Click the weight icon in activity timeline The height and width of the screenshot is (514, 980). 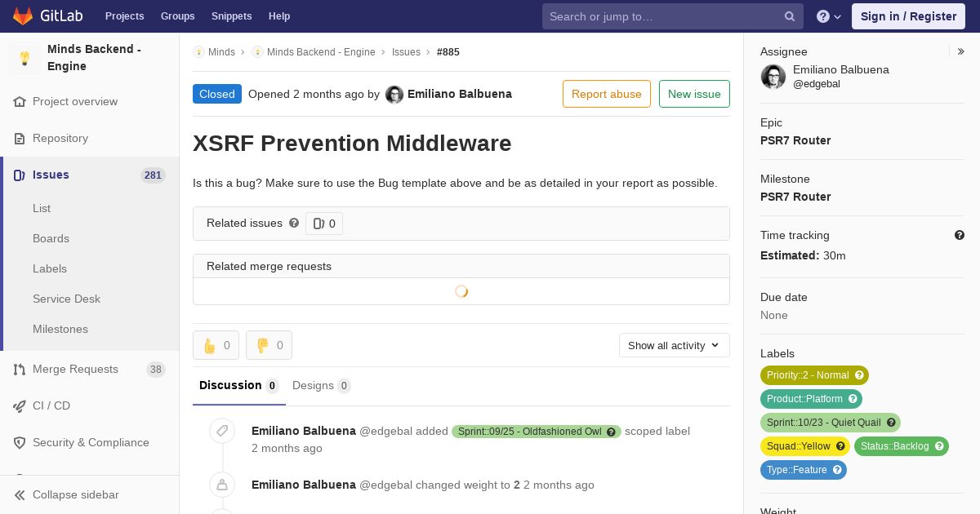point(222,485)
